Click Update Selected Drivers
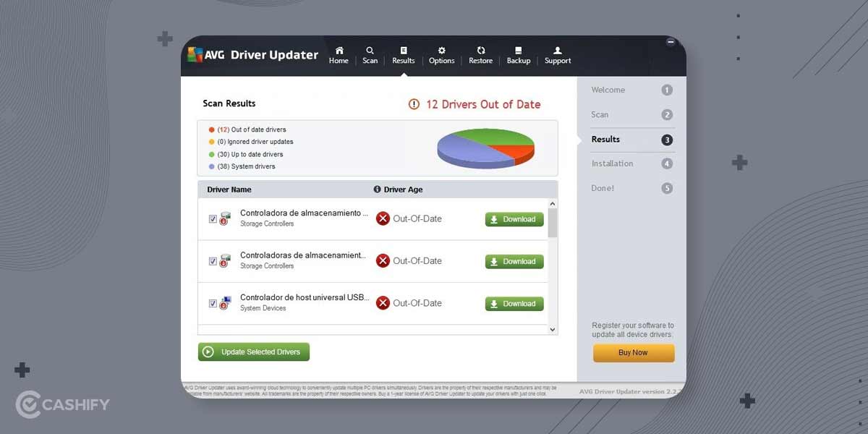868x434 pixels. point(253,352)
